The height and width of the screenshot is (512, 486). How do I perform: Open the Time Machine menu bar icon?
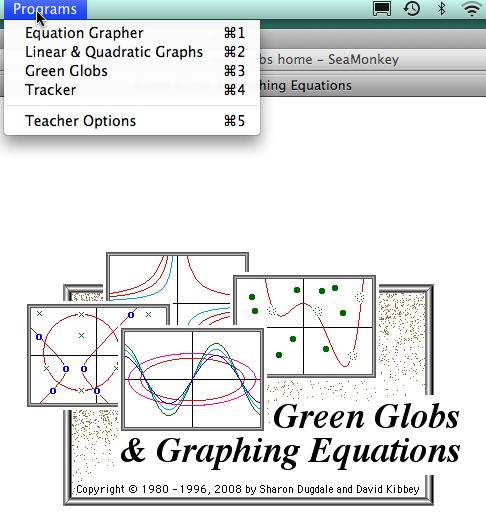[412, 9]
